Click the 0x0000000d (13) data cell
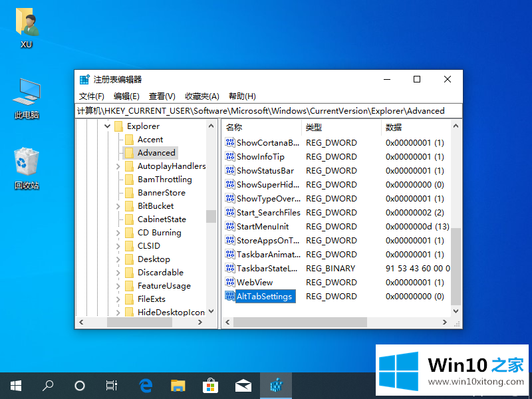 [418, 226]
